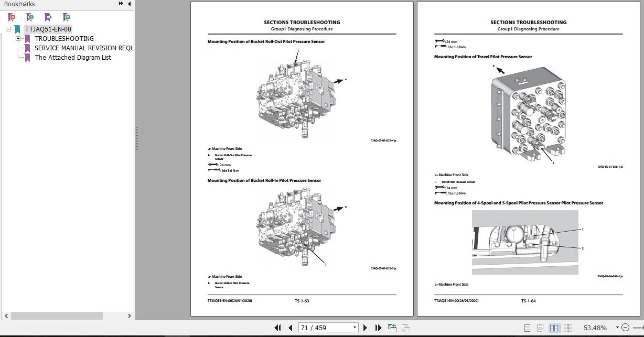Screen dimensions: 644x337
Task: Open the TROUBLESHOOTING bookmark
Action: pyautogui.click(x=64, y=39)
